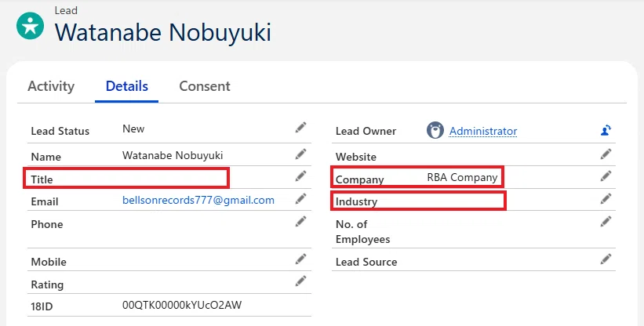This screenshot has height=326, width=644.
Task: Select the Details tab
Action: [x=127, y=86]
